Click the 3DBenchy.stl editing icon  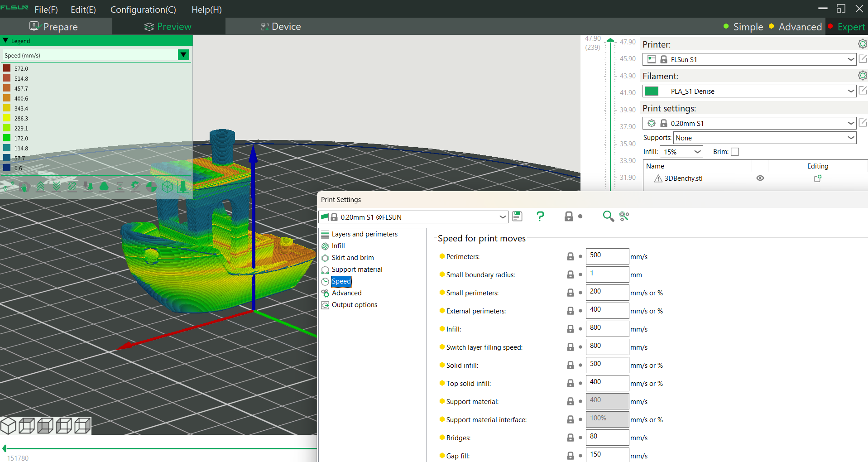[818, 178]
